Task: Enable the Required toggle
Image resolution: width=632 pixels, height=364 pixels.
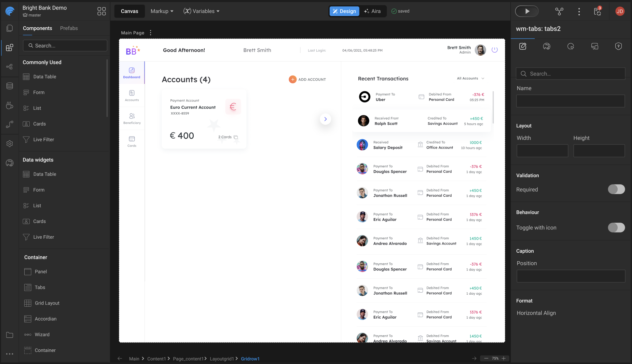Action: [x=616, y=190]
